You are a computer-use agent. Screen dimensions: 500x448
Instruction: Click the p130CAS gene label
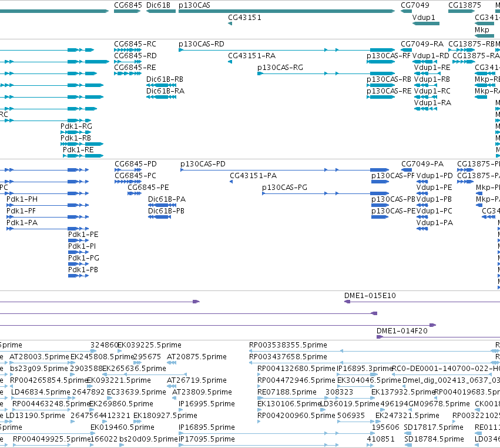[194, 5]
